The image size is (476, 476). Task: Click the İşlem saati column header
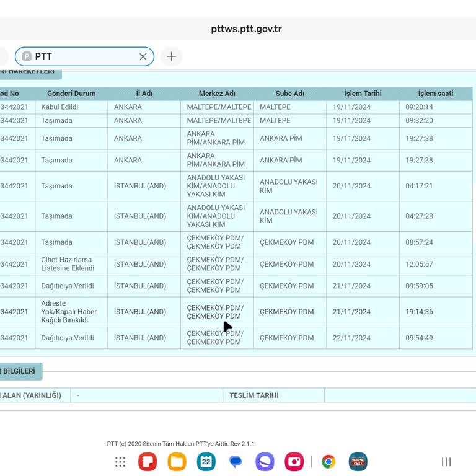tap(435, 94)
